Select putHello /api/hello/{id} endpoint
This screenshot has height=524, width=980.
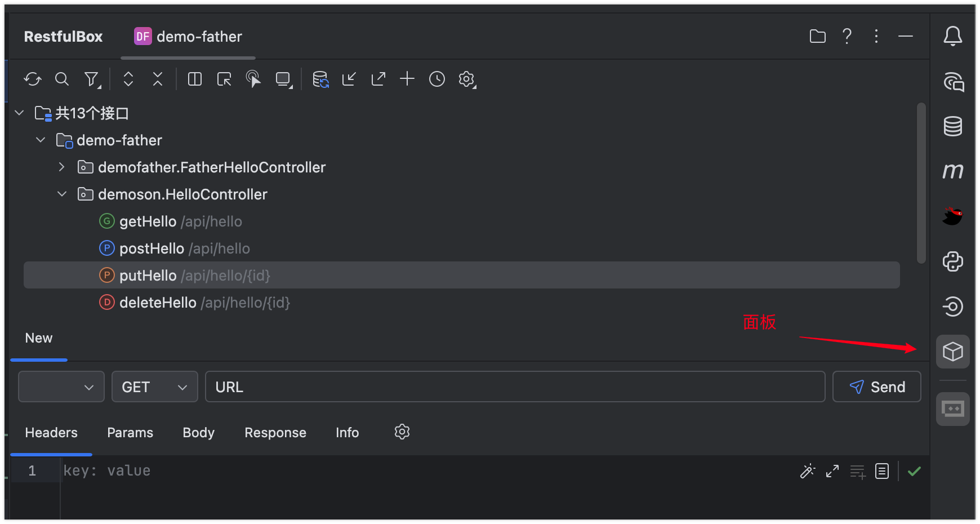[462, 275]
